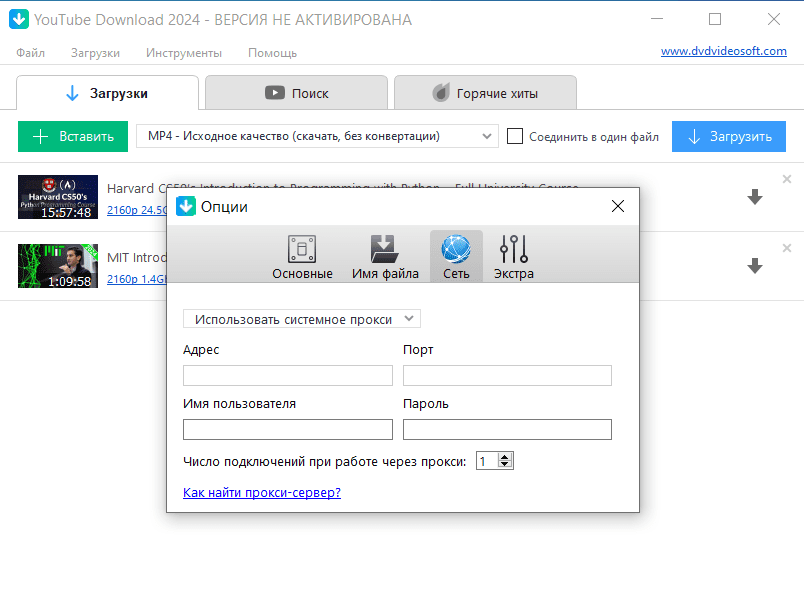This screenshot has width=804, height=600.
Task: Focus the Пароль field
Action: pos(507,429)
